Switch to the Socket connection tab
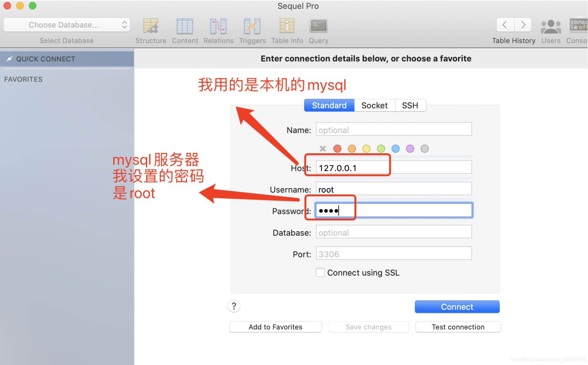 374,105
